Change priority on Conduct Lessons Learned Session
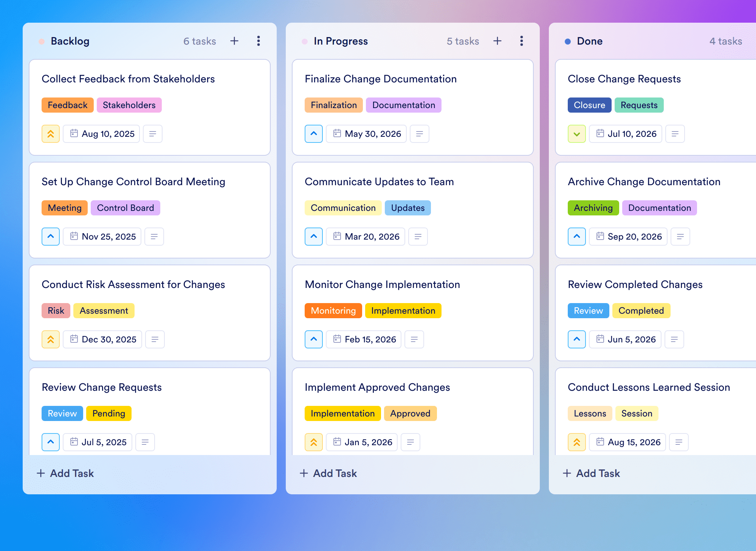 click(577, 442)
